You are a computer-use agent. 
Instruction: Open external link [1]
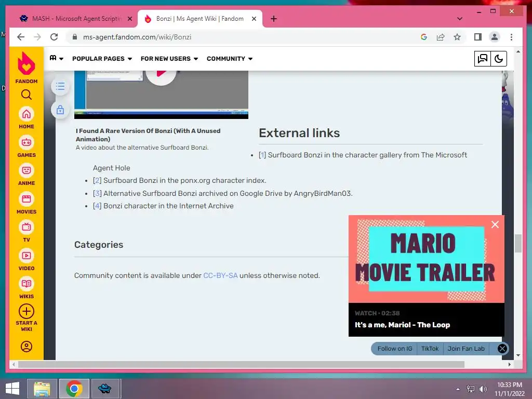(262, 155)
